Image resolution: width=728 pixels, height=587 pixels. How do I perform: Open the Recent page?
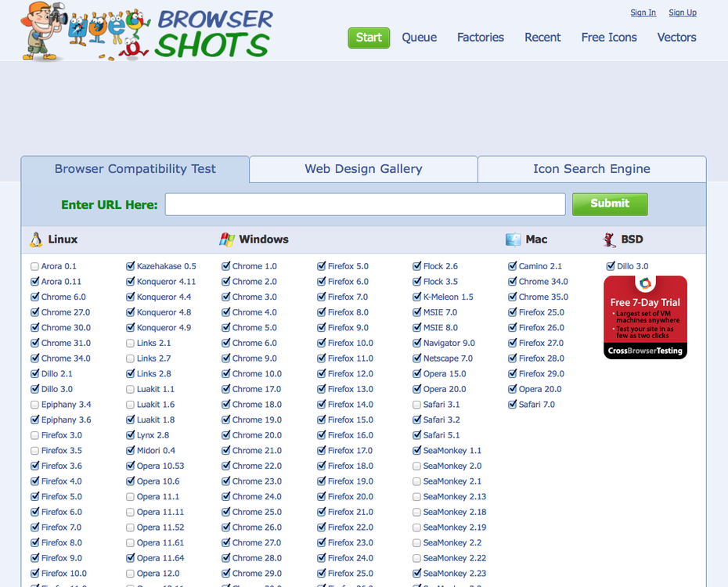[x=542, y=38]
